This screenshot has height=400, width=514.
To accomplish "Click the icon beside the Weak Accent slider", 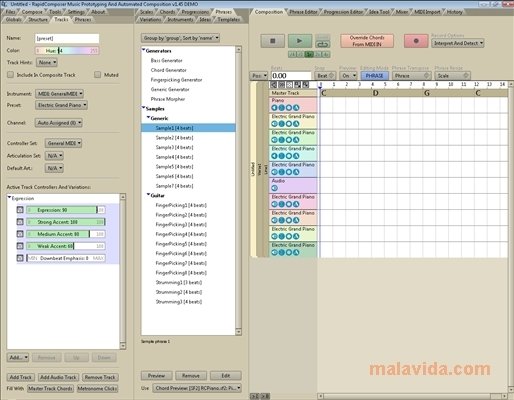I will 20,246.
